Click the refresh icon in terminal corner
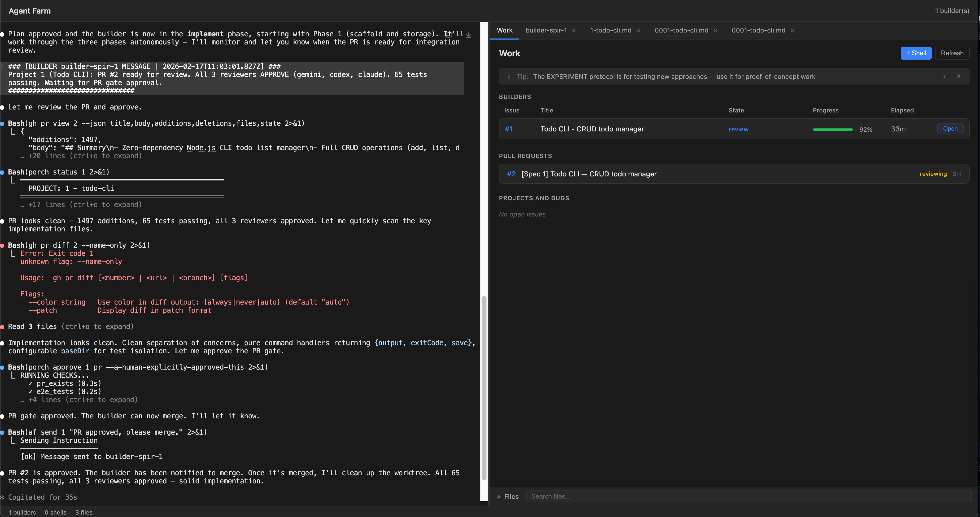This screenshot has height=517, width=980. click(449, 34)
